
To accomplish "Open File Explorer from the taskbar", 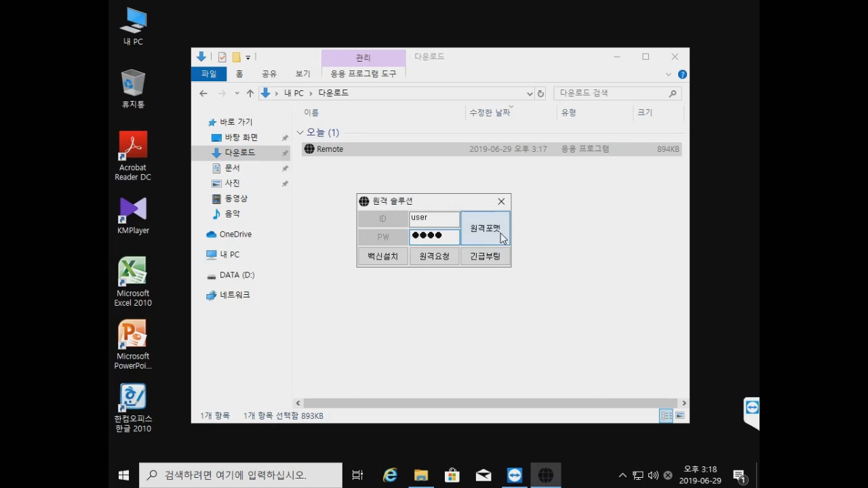I will point(421,475).
